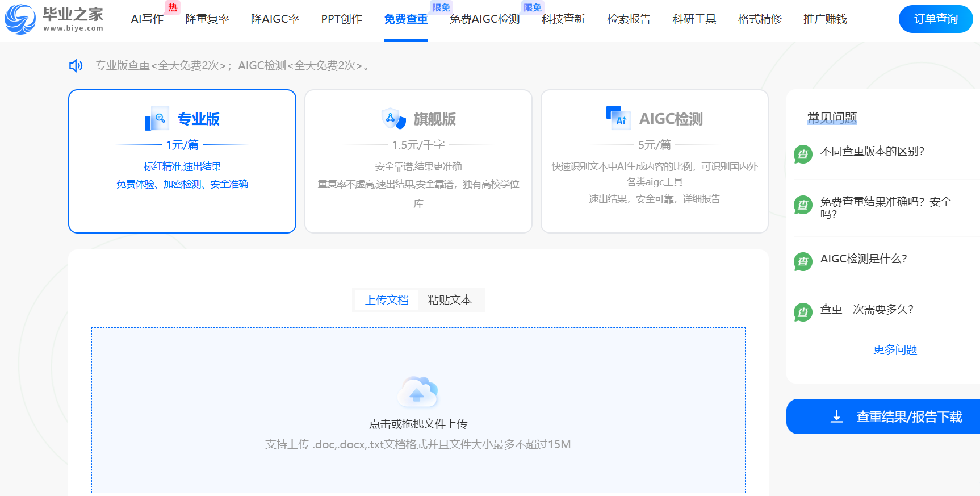This screenshot has height=496, width=980.
Task: Open the 科技查新 nav item
Action: 563,19
